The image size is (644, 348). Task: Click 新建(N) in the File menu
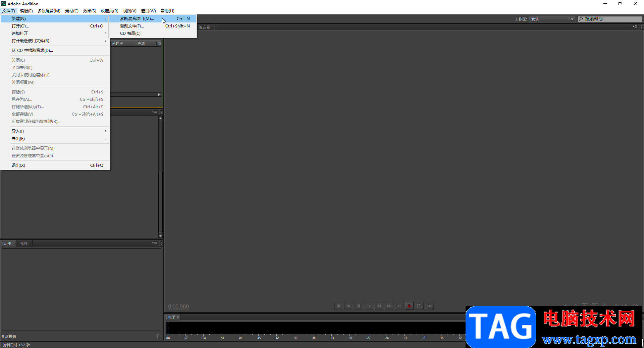(x=55, y=19)
